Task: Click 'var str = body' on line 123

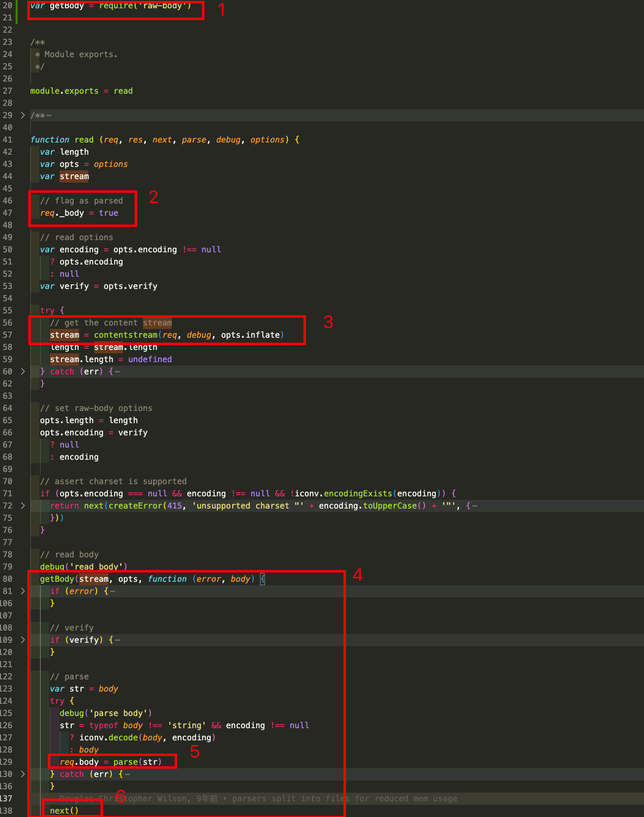Action: click(84, 689)
